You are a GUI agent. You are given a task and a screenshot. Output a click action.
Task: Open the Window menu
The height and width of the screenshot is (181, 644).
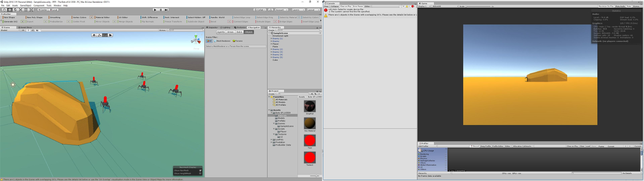pyautogui.click(x=57, y=5)
